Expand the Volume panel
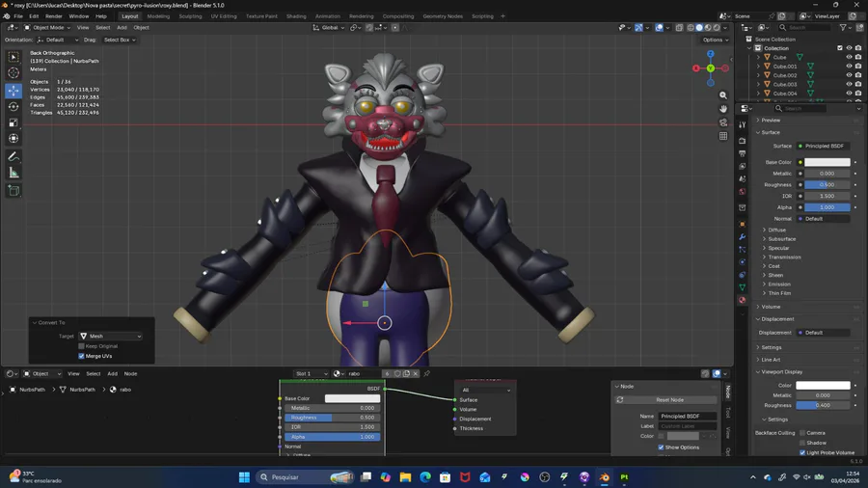The height and width of the screenshot is (488, 868). pos(770,307)
